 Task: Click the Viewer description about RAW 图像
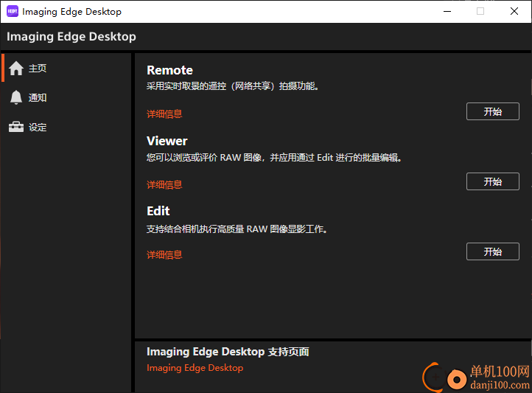274,158
